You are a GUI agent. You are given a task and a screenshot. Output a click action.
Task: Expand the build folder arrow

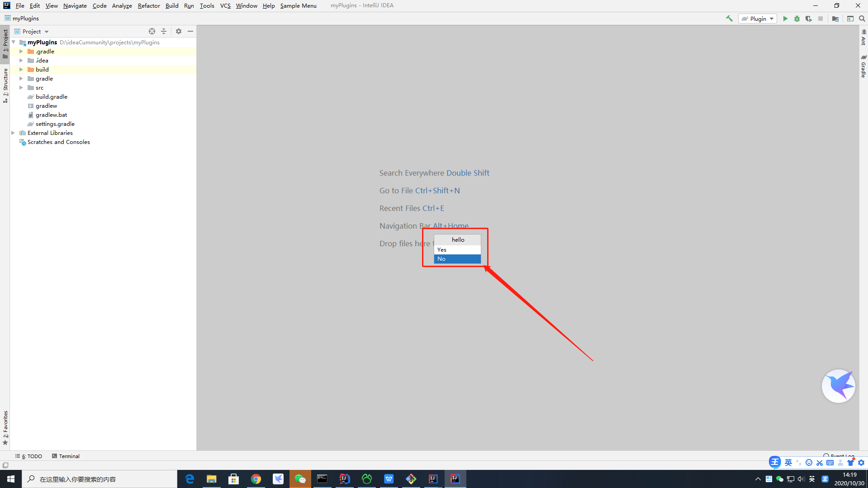[21, 69]
